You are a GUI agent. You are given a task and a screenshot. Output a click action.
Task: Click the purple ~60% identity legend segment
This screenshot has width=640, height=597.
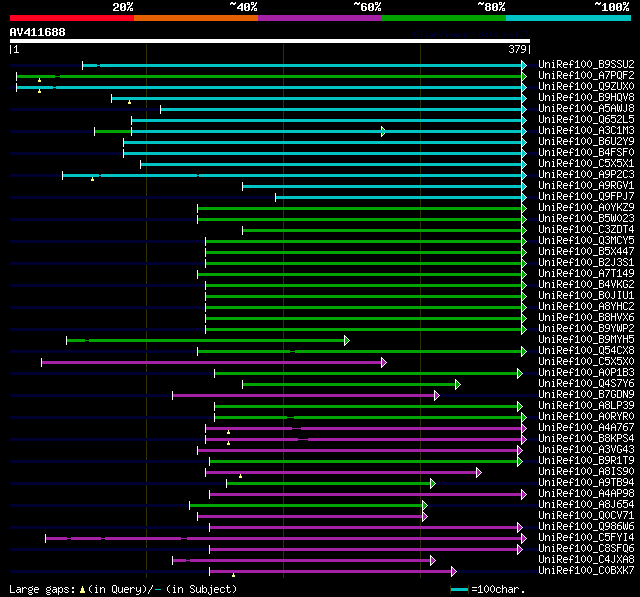coord(320,18)
